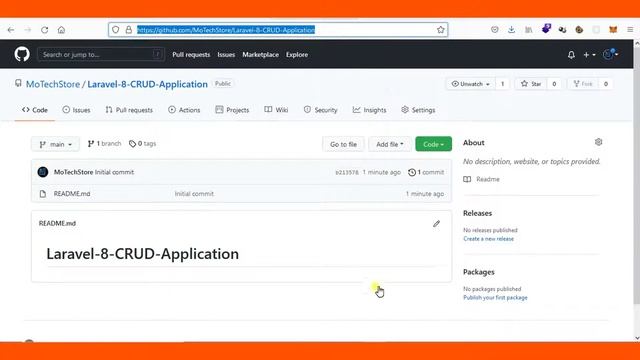This screenshot has height=360, width=640.
Task: Click the purple extension icon in toolbar
Action: pos(546,29)
